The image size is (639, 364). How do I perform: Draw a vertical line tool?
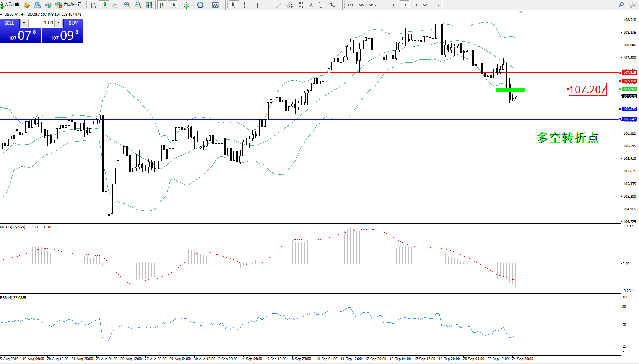(x=257, y=5)
